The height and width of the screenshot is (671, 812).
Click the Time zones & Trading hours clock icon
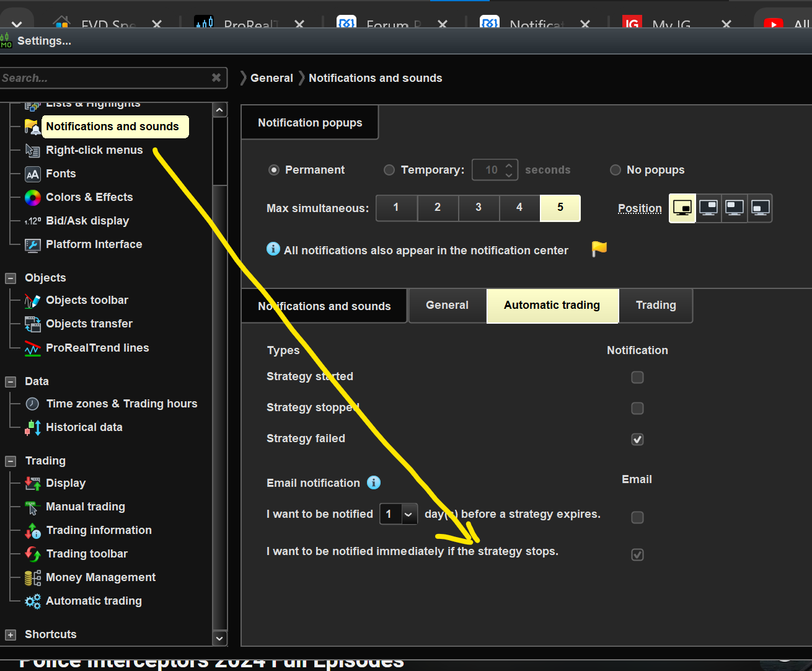[32, 404]
